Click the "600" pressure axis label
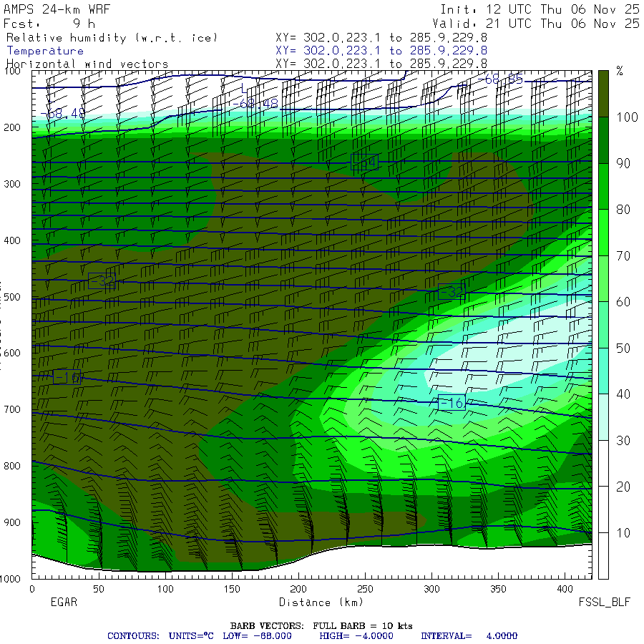 12,353
